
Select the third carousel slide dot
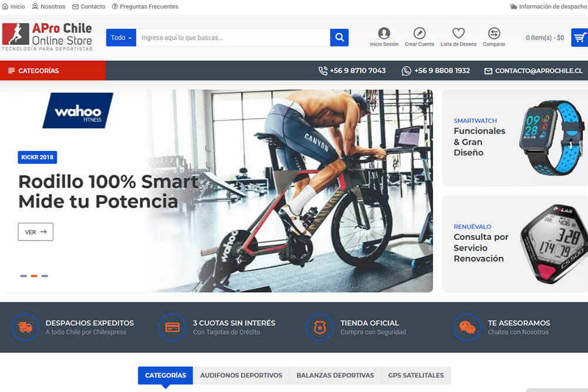pyautogui.click(x=45, y=276)
